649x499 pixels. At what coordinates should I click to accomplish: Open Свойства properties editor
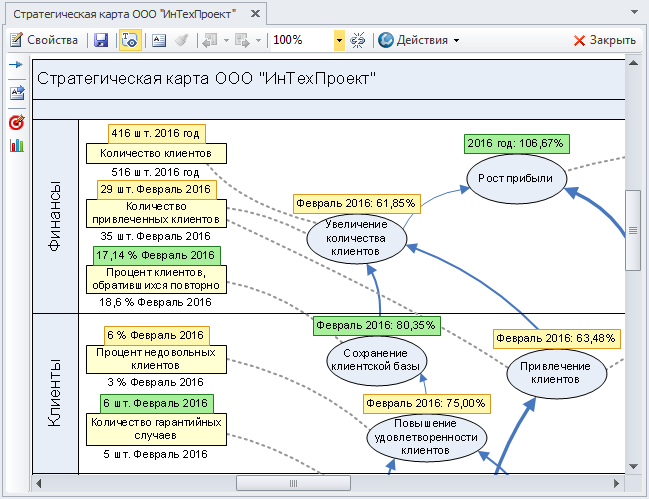point(44,40)
